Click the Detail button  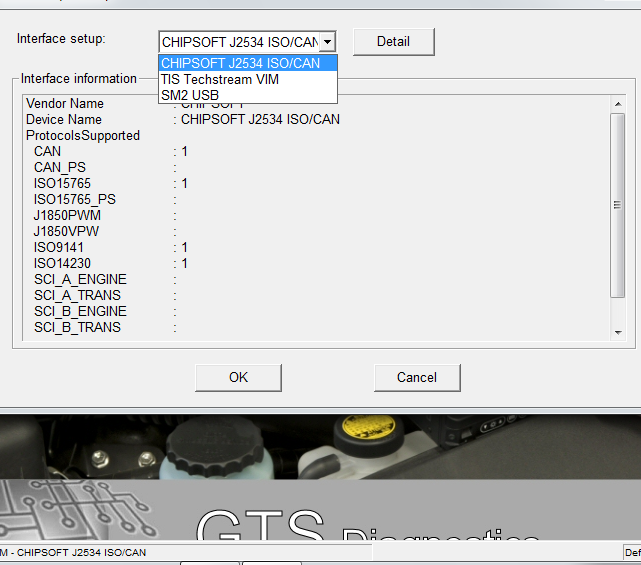pos(393,42)
